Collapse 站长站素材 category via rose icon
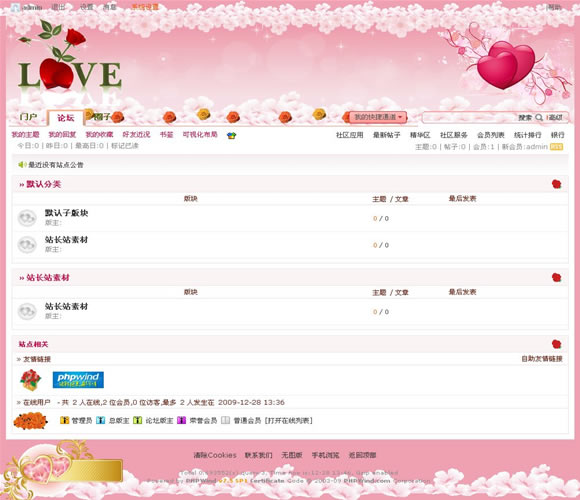Viewport: 580px width, 500px height. (556, 277)
